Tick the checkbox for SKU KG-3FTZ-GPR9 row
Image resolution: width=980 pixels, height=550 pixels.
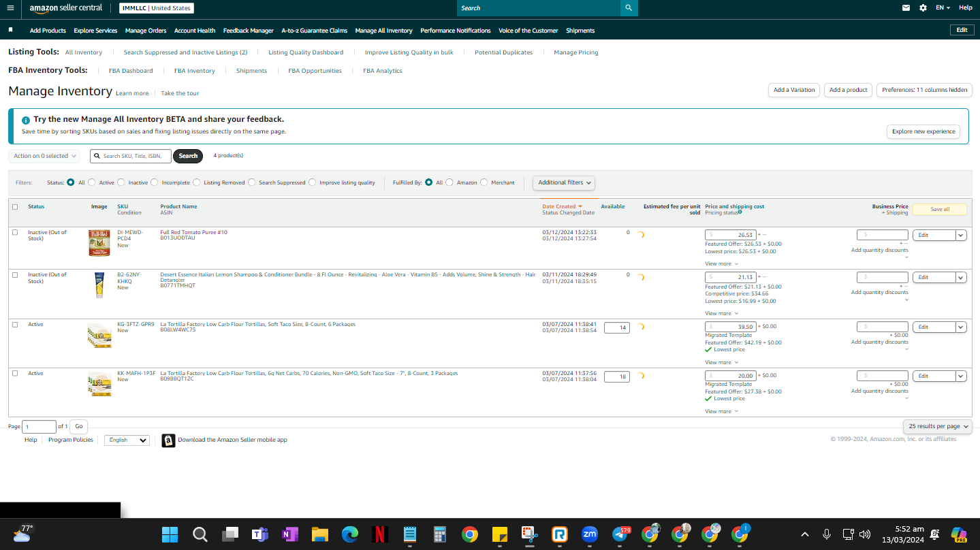tap(15, 325)
